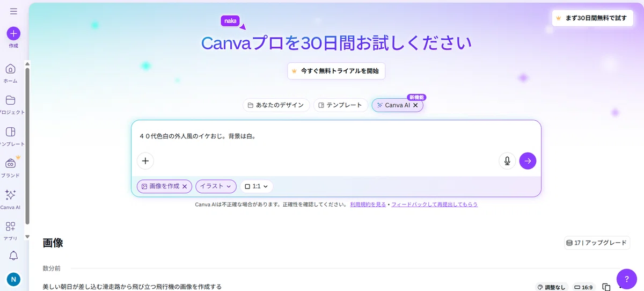Copy the airplane image prompt
Screen dimensions: 644x291
click(606, 287)
